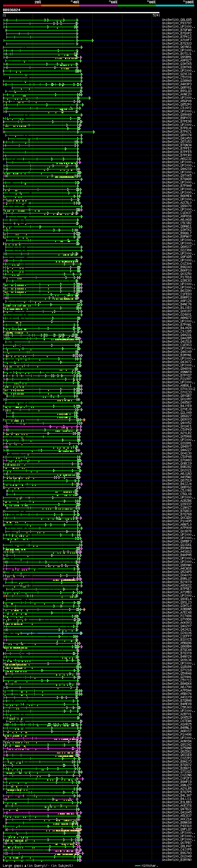Select the UniRef100_Q6RY61 label
Viewport: 197px width, 868px height.
[177, 88]
